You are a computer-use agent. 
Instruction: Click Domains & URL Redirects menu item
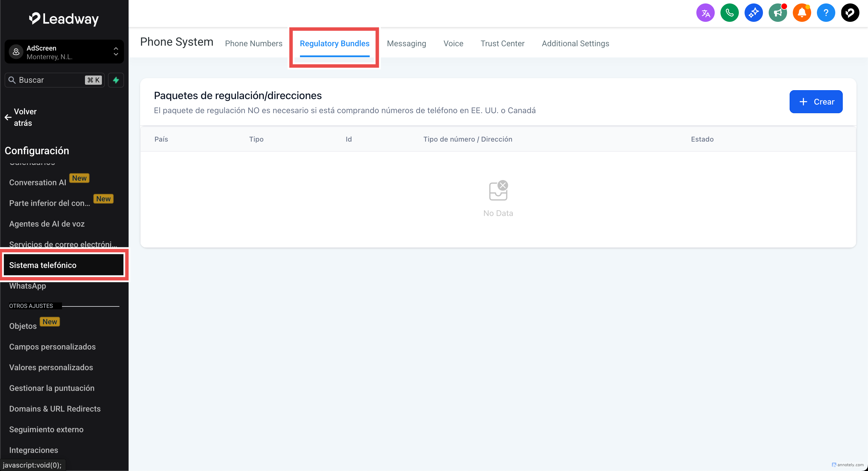pos(55,409)
